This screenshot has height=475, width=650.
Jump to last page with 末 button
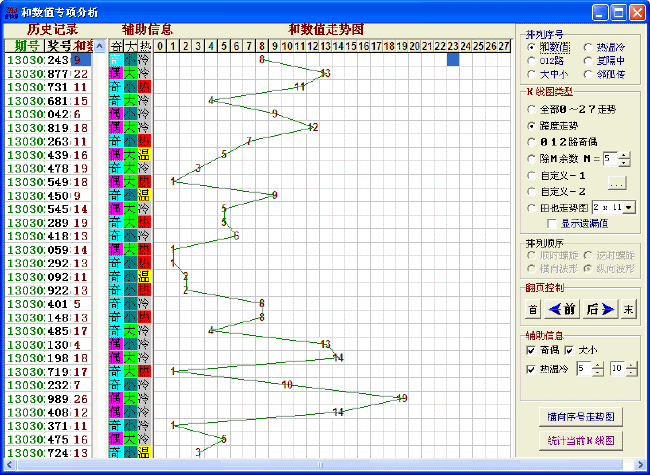(x=629, y=309)
